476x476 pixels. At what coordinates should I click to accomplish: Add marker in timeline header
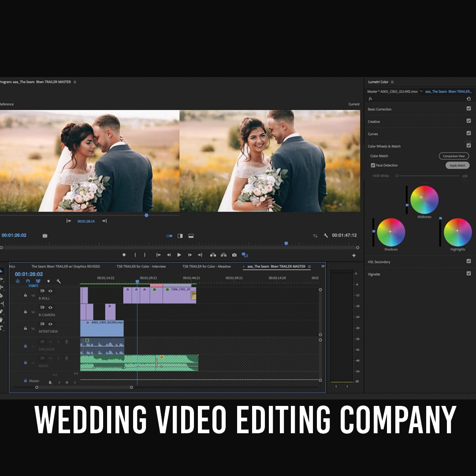tap(48, 281)
